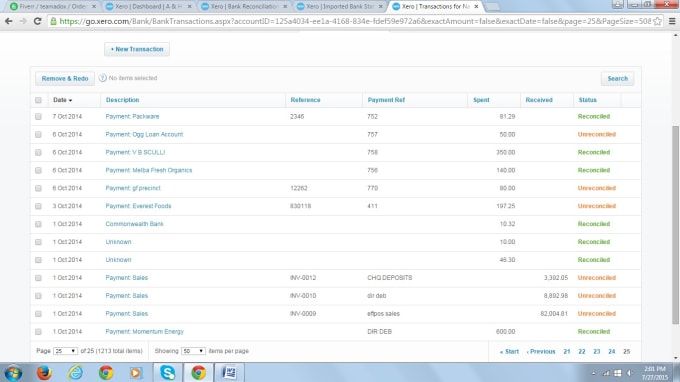The image size is (680, 382).
Task: Sort by Payment Ref column header
Action: coord(386,100)
